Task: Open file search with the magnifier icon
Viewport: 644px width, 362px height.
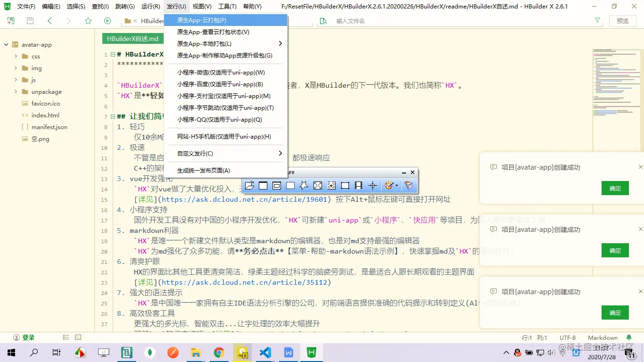Action: tap(323, 21)
